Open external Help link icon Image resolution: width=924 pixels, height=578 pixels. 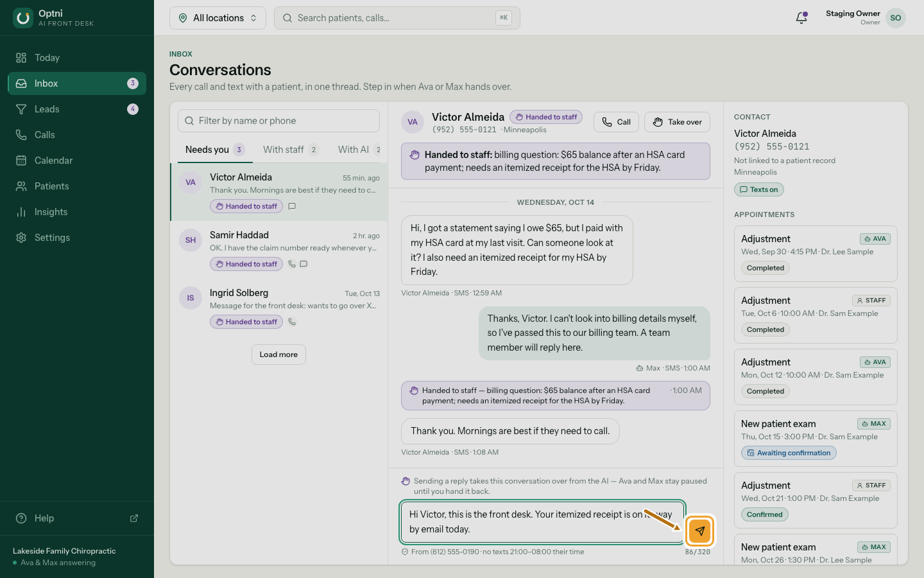(x=134, y=518)
